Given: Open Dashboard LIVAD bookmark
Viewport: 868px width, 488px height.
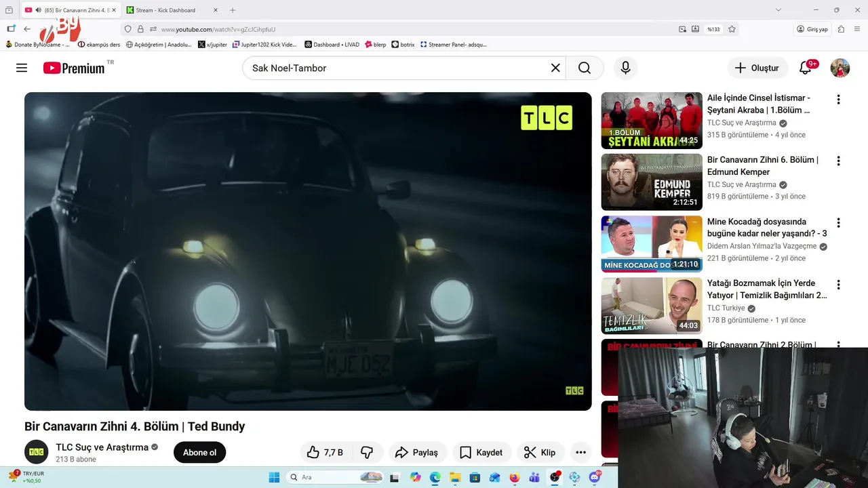Looking at the screenshot, I should pyautogui.click(x=332, y=45).
